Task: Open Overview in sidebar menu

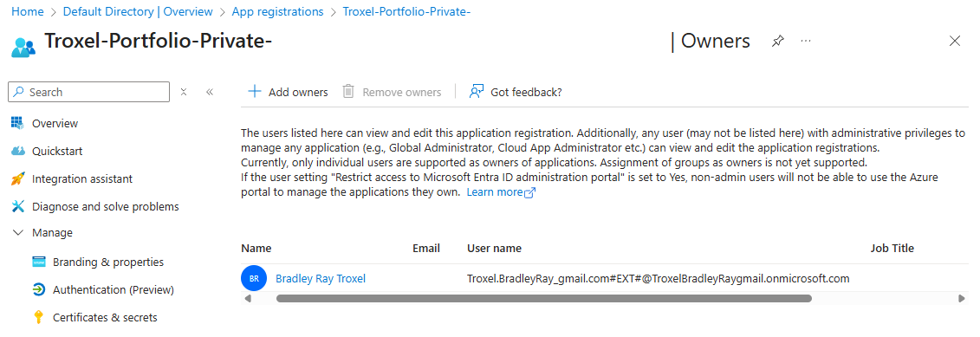Action: [55, 123]
